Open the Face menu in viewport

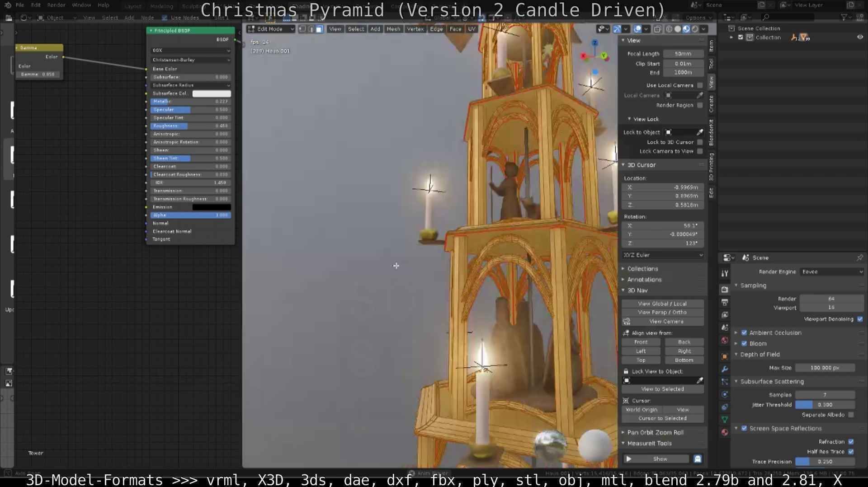pyautogui.click(x=455, y=29)
